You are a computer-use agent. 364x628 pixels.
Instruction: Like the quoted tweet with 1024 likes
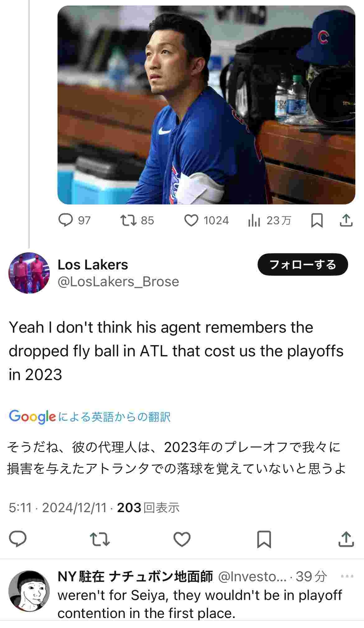pos(207,221)
